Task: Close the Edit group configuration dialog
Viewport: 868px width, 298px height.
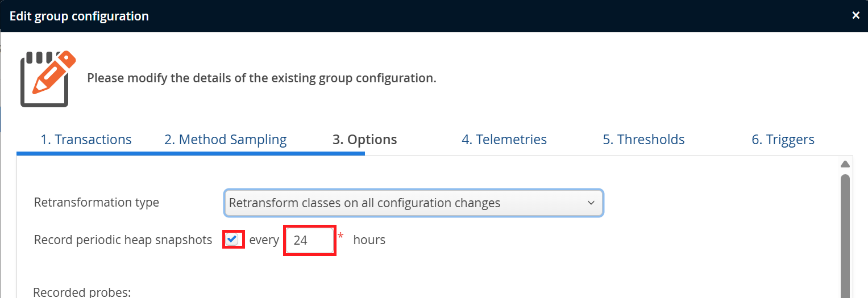Action: pos(855,16)
